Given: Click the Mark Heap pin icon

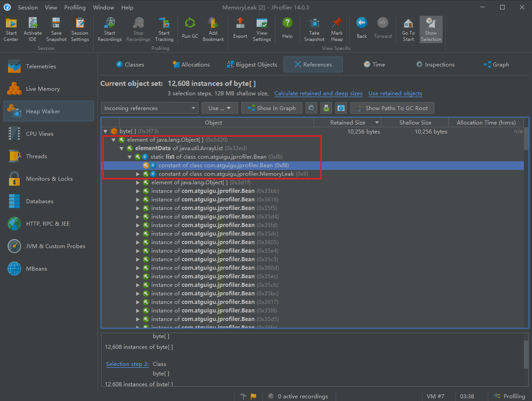Looking at the screenshot, I should pos(337,30).
